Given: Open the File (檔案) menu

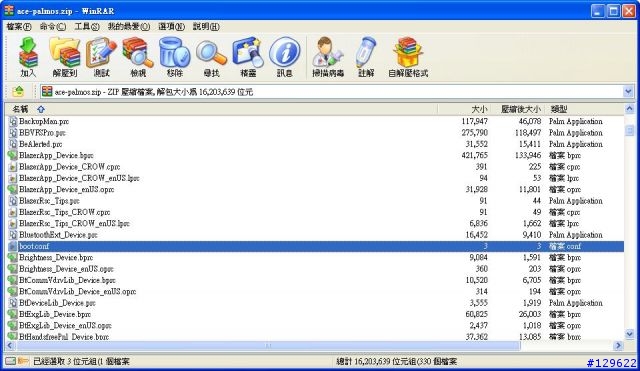Looking at the screenshot, I should pos(19,27).
